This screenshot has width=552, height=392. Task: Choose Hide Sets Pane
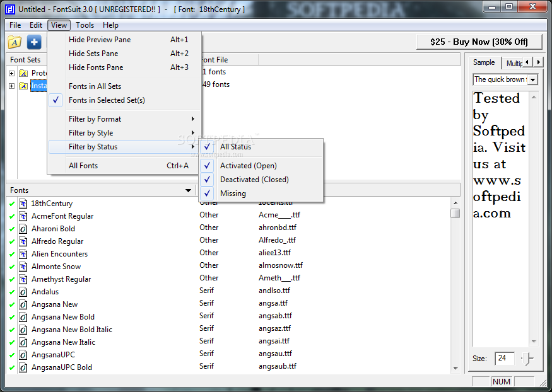click(x=125, y=54)
